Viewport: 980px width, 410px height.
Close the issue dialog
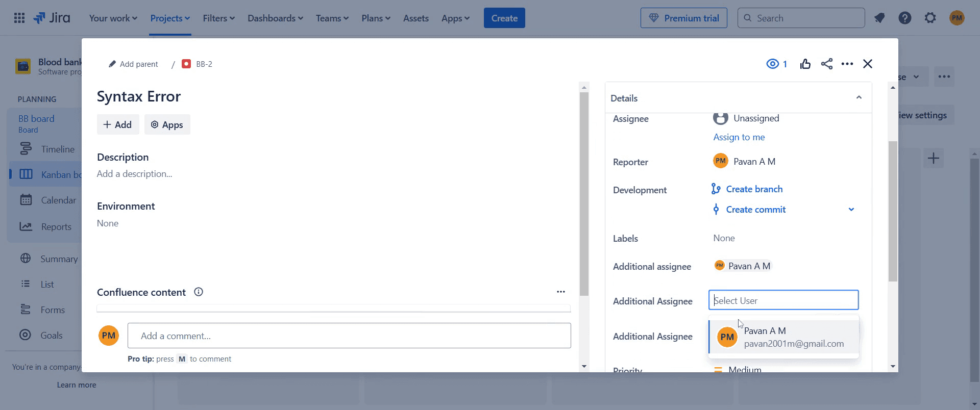[x=868, y=64]
